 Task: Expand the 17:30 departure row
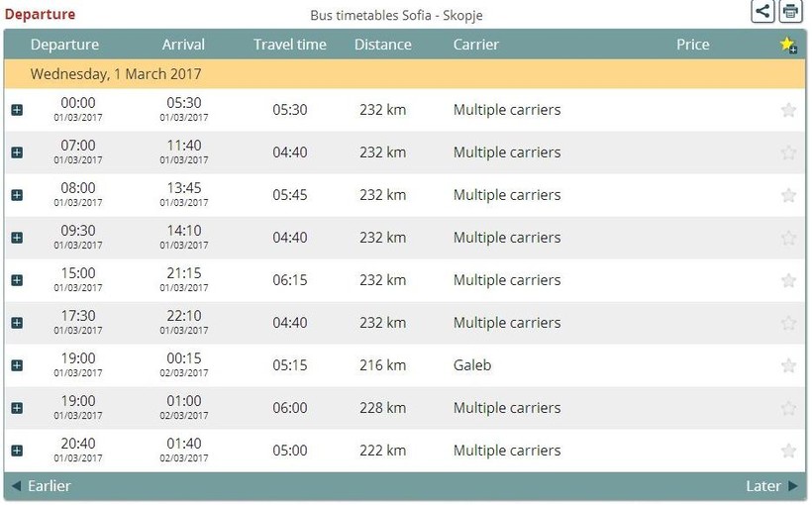pyautogui.click(x=17, y=323)
